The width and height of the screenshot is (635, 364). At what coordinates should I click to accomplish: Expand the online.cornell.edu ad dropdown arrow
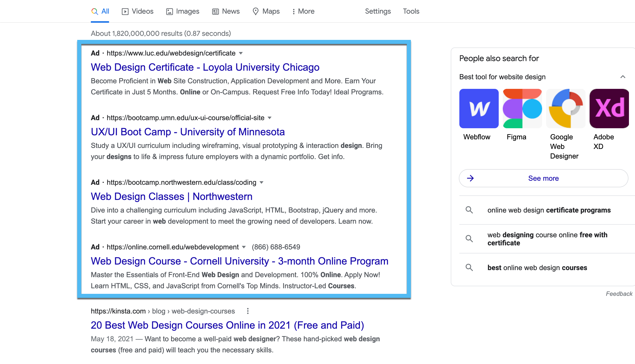244,247
